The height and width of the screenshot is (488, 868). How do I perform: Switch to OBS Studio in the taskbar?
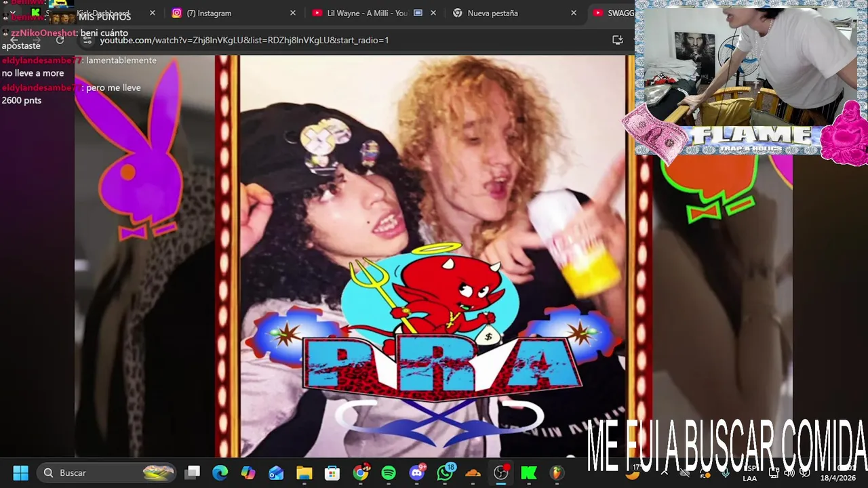coord(501,472)
